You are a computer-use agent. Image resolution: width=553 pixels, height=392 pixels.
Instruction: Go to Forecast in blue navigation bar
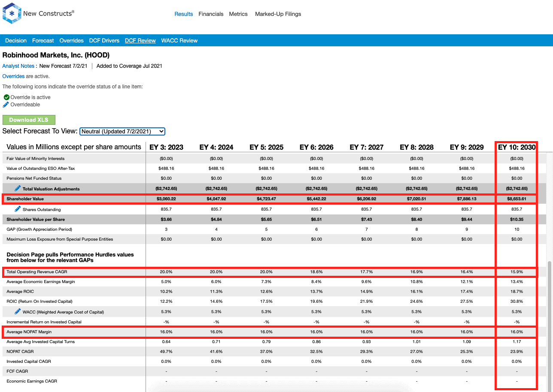tap(43, 41)
